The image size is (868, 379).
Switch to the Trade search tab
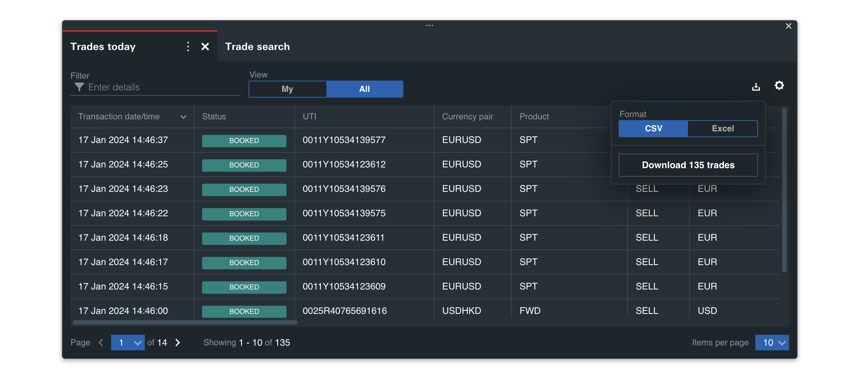257,47
